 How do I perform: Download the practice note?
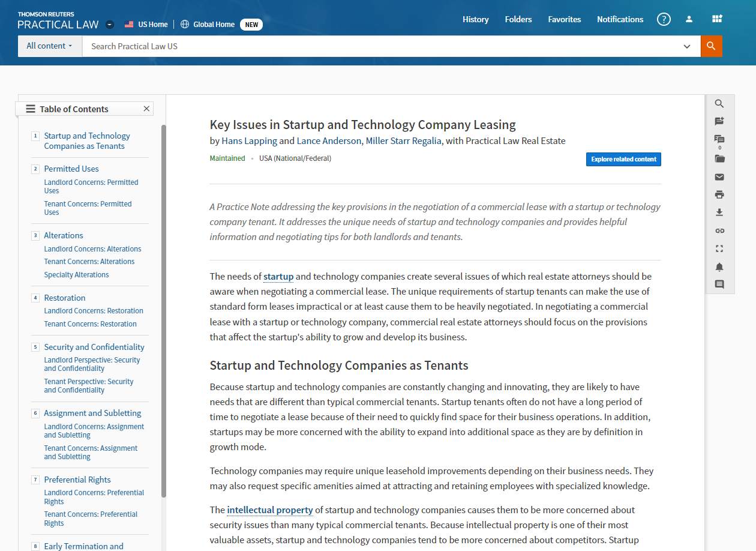719,212
